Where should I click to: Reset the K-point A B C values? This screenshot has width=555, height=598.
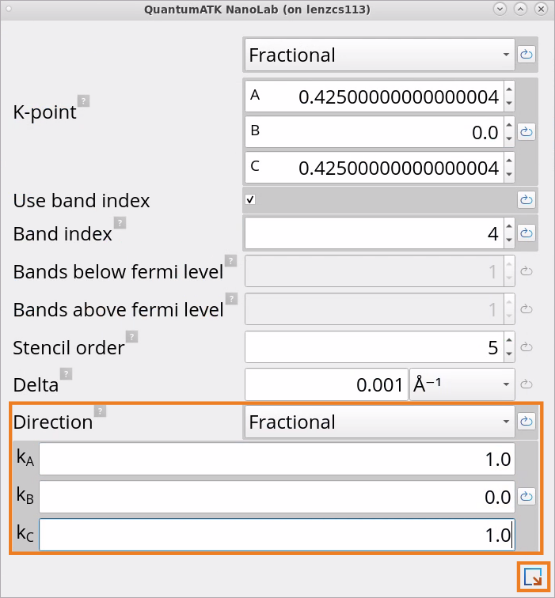526,132
